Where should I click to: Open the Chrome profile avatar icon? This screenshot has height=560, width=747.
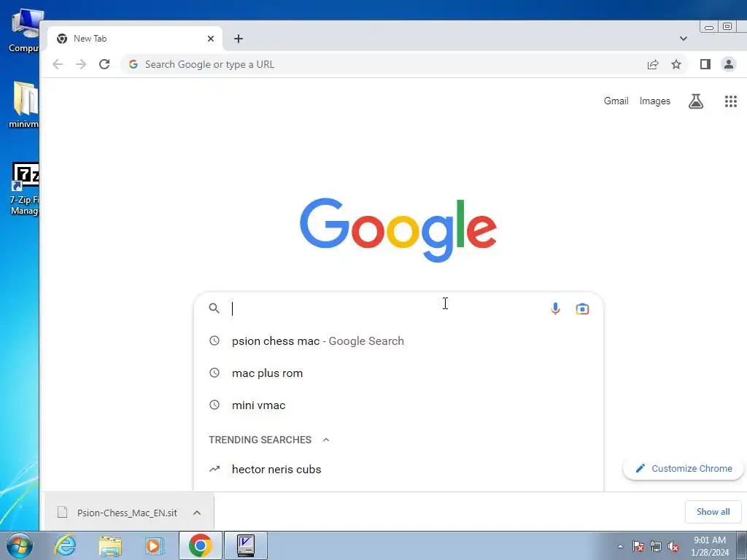[729, 64]
